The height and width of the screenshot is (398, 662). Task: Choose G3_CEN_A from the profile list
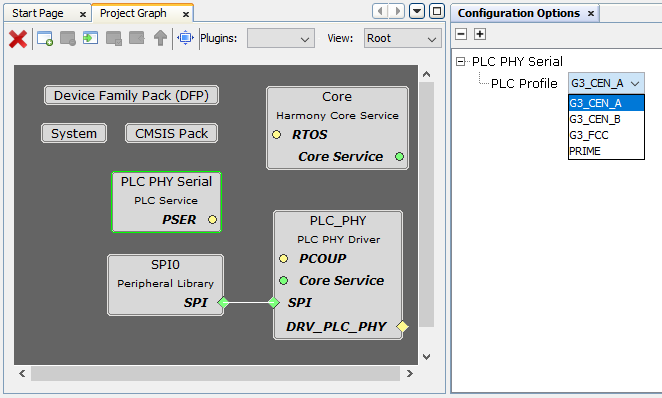pyautogui.click(x=606, y=103)
